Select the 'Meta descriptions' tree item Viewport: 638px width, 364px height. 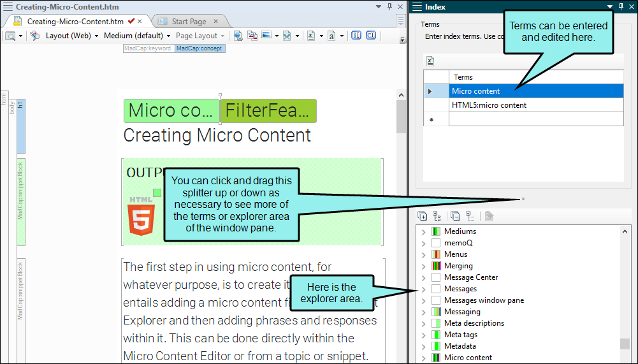[x=474, y=323]
